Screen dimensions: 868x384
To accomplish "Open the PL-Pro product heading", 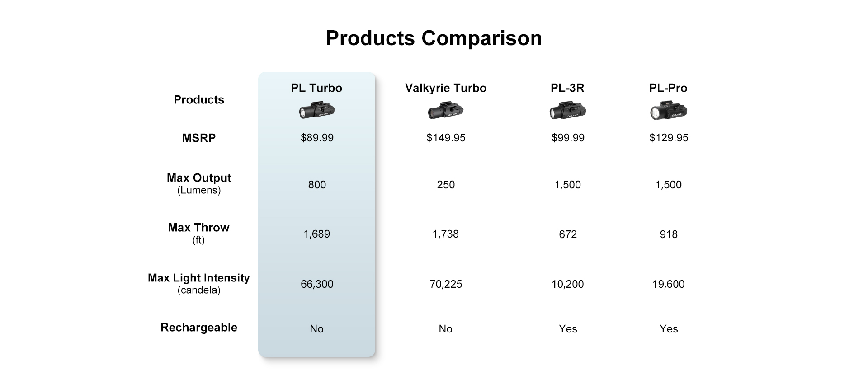I will tap(668, 88).
